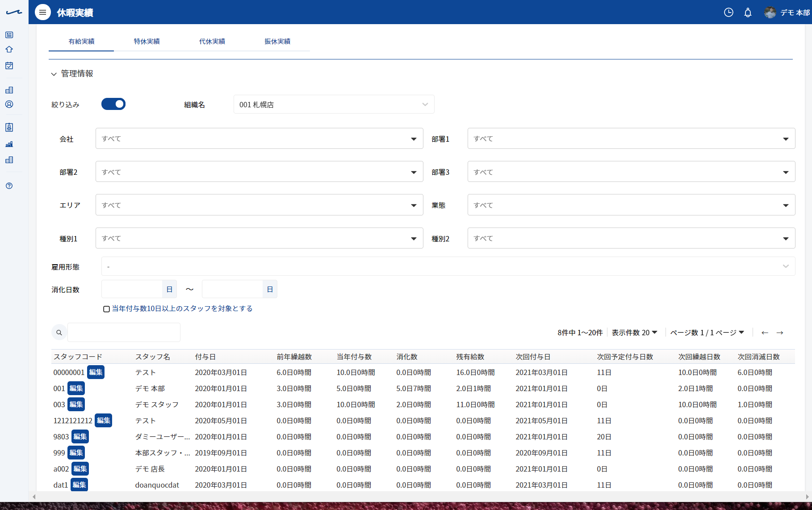The width and height of the screenshot is (812, 510).
Task: Click horizontal scrollbar left arrow
Action: 34,497
